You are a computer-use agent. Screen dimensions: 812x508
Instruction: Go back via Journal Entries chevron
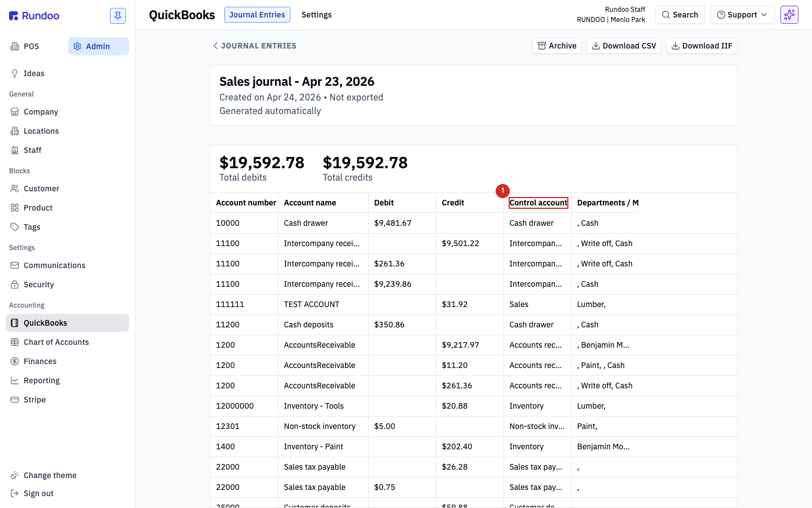tap(215, 46)
